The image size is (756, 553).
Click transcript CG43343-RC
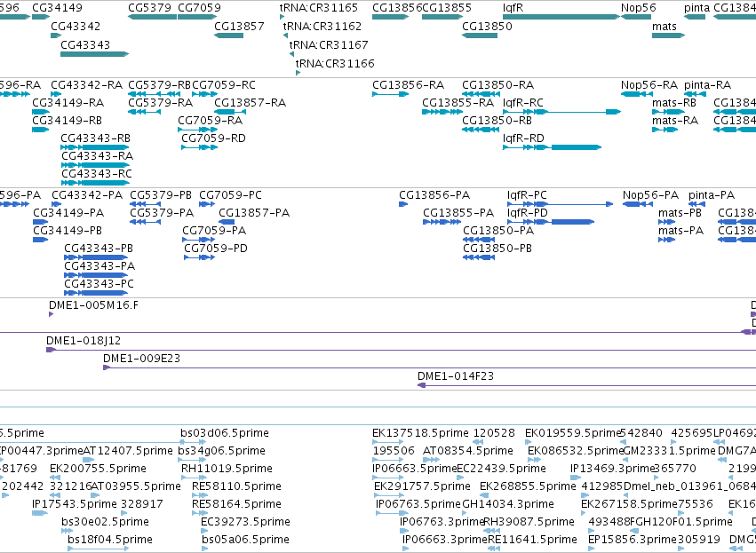click(x=95, y=183)
